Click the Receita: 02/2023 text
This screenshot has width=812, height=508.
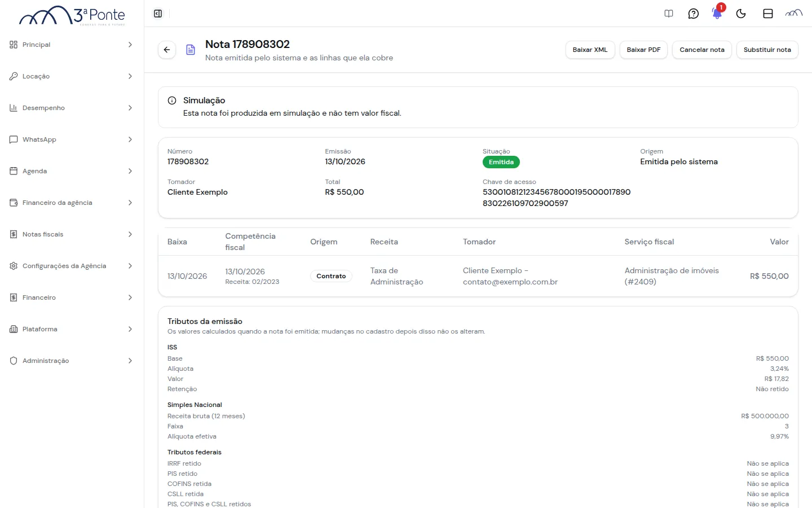coord(252,282)
